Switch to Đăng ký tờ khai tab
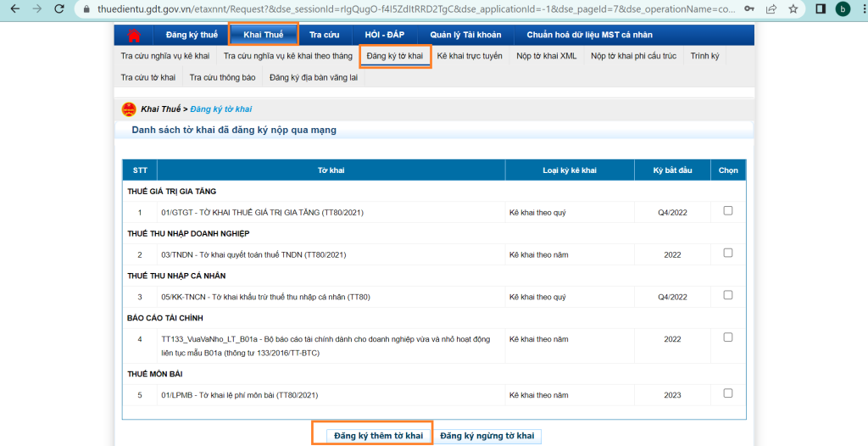 (395, 56)
